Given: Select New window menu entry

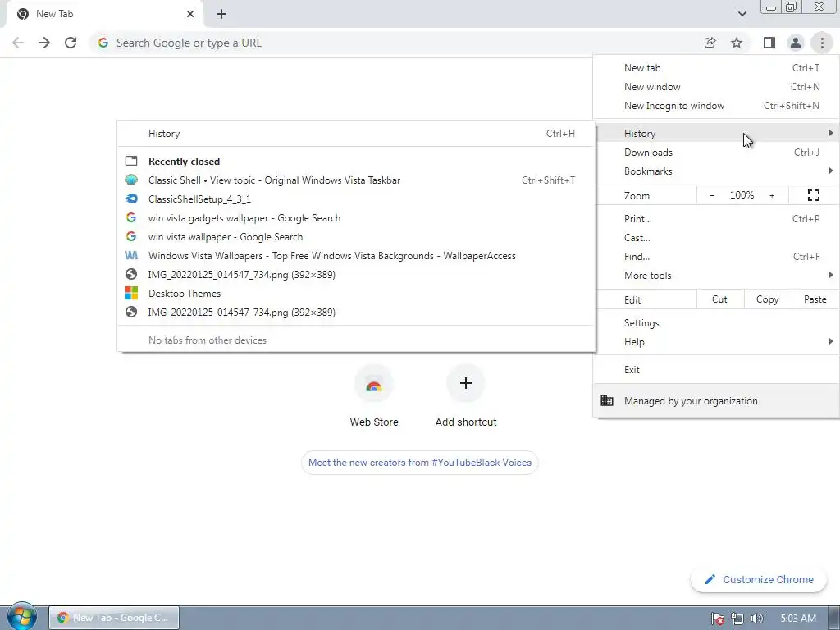Looking at the screenshot, I should pos(716,87).
